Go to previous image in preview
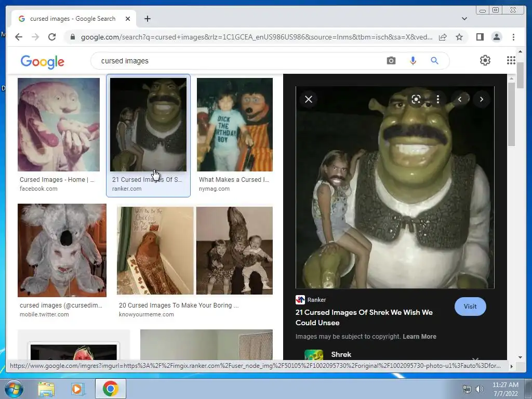The image size is (532, 399). click(x=460, y=99)
